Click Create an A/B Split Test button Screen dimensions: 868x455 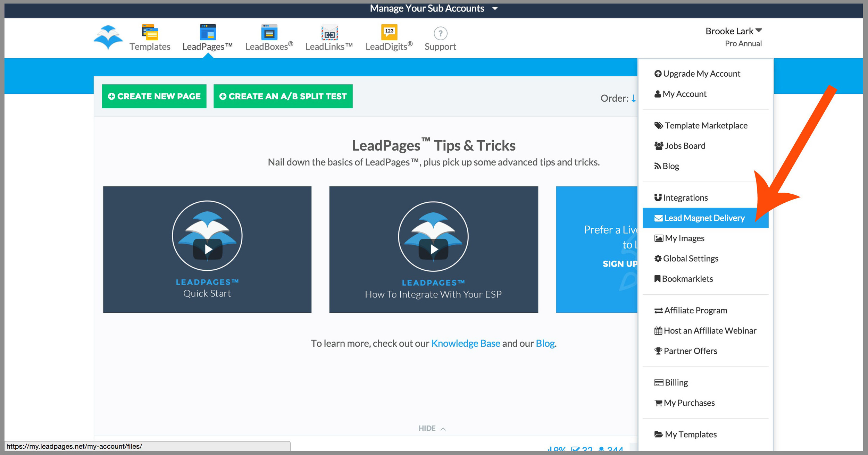283,96
